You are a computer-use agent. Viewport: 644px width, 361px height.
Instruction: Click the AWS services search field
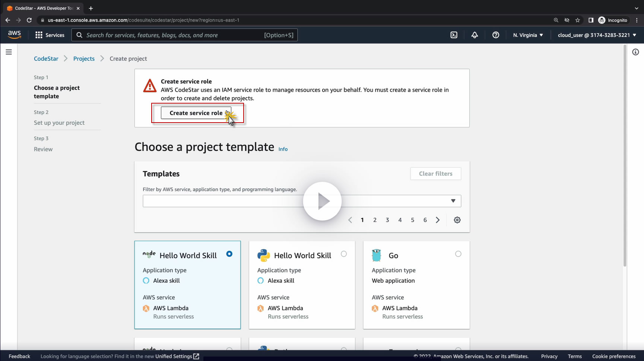tap(184, 35)
